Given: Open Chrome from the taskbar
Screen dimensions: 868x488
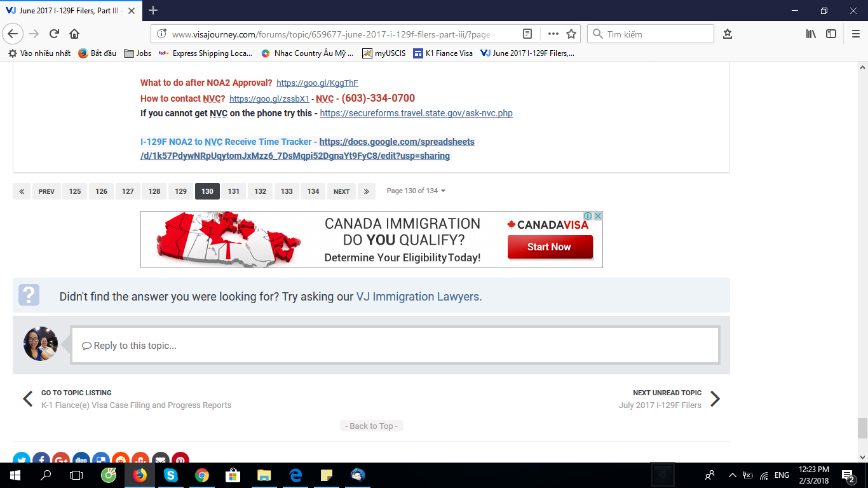Looking at the screenshot, I should 202,475.
